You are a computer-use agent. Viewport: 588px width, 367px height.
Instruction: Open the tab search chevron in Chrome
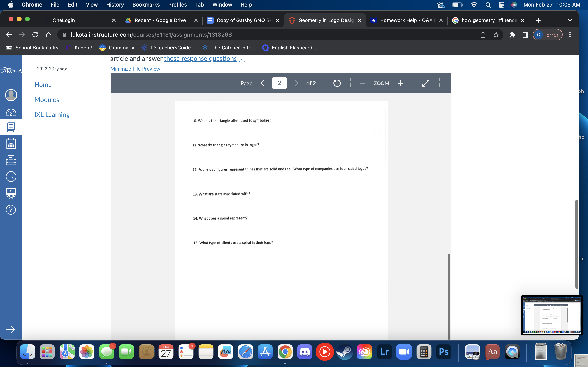pos(570,20)
